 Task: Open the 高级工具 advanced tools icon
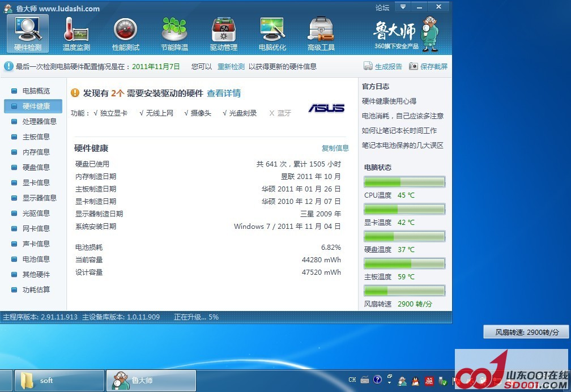[321, 28]
